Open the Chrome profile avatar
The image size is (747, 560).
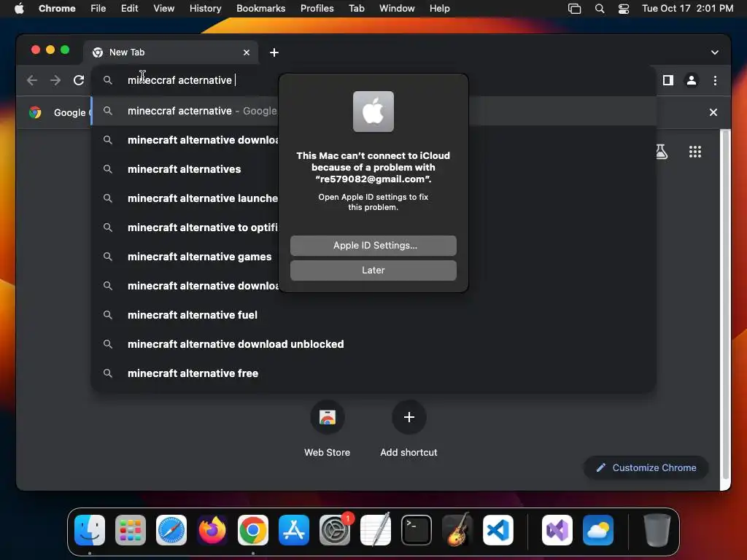[692, 80]
